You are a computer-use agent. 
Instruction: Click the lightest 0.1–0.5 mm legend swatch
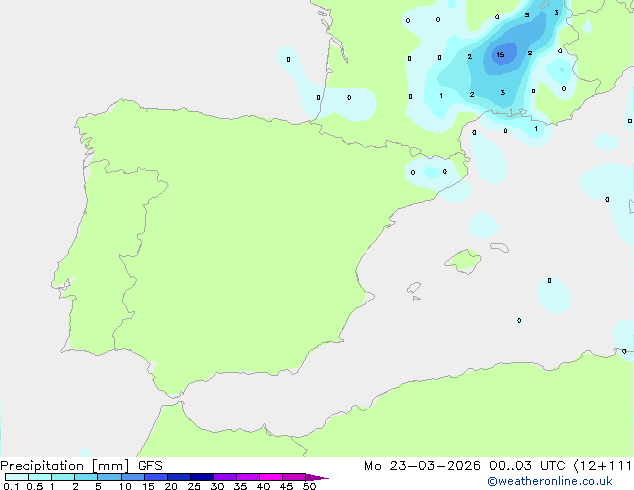(x=17, y=477)
